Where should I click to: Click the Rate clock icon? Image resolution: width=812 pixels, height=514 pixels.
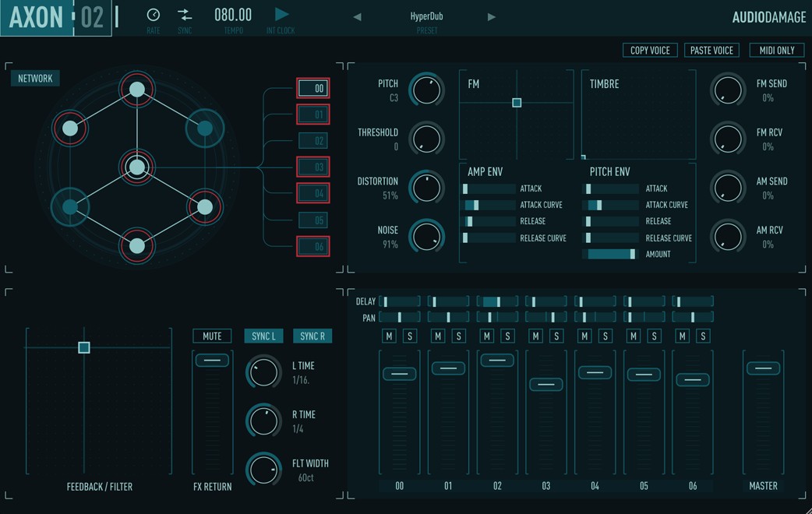click(x=154, y=15)
